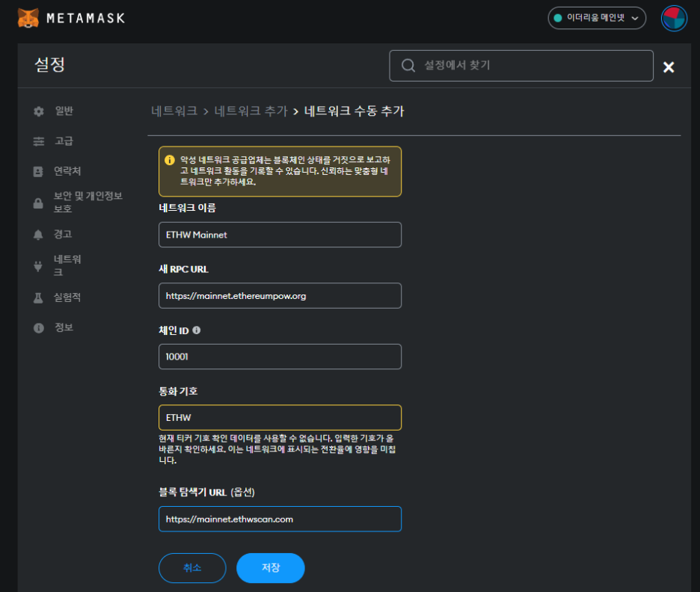Open the 네트워크 sidebar tab
The height and width of the screenshot is (592, 700).
click(x=67, y=265)
